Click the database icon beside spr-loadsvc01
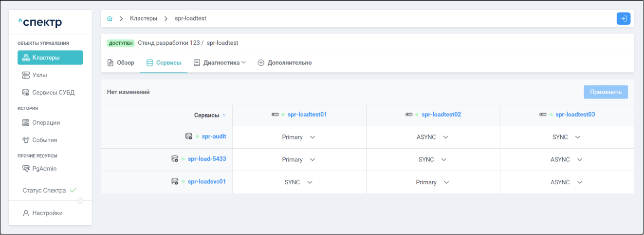This screenshot has width=644, height=235. [175, 181]
